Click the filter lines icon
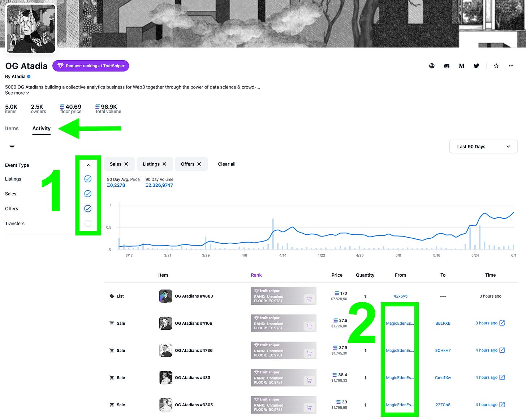Viewport: 526px width, 420px height. pos(12,146)
